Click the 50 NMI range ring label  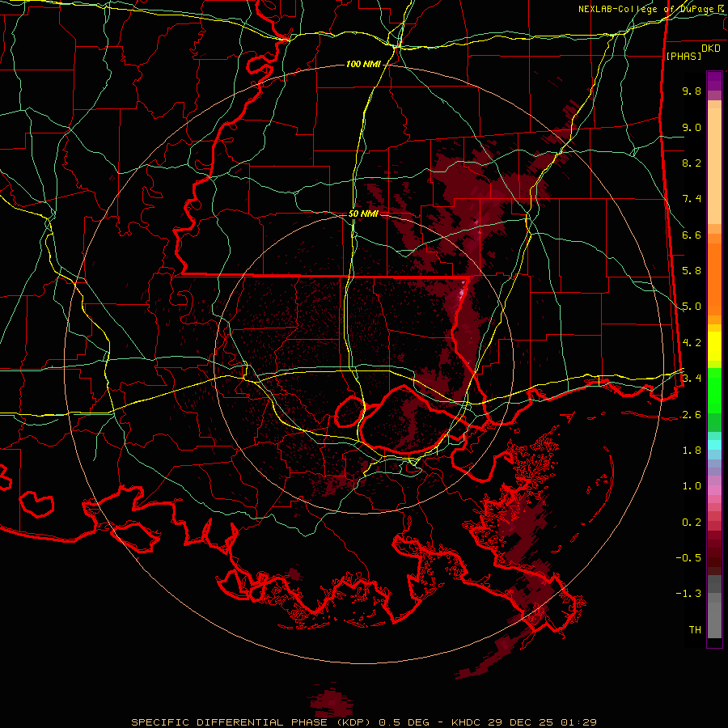(363, 214)
